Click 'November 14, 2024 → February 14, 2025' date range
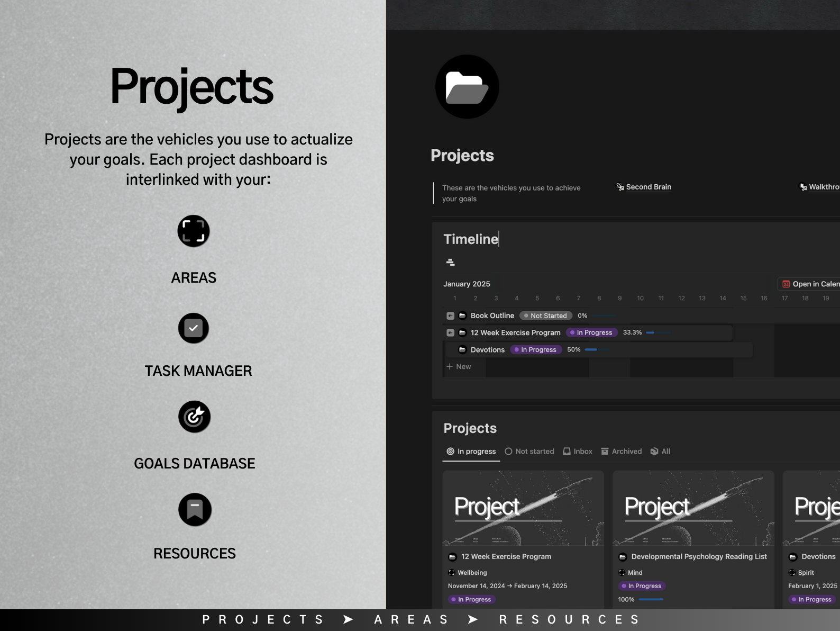The width and height of the screenshot is (840, 631). click(x=508, y=586)
